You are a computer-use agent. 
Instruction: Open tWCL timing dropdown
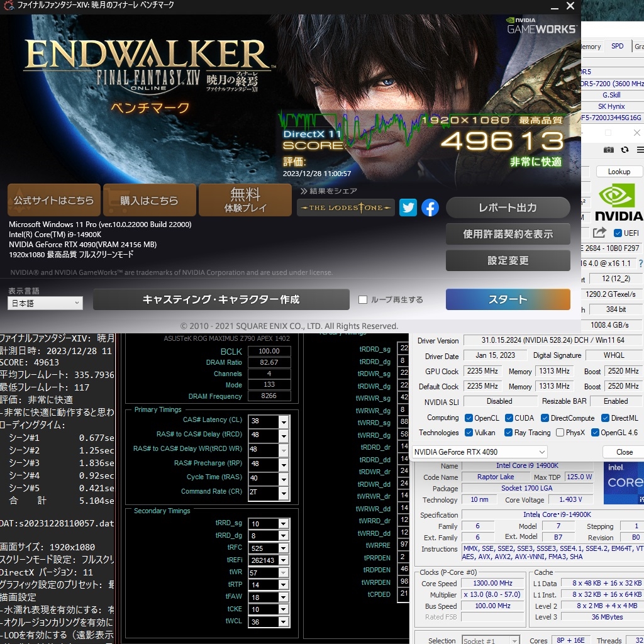tap(284, 622)
